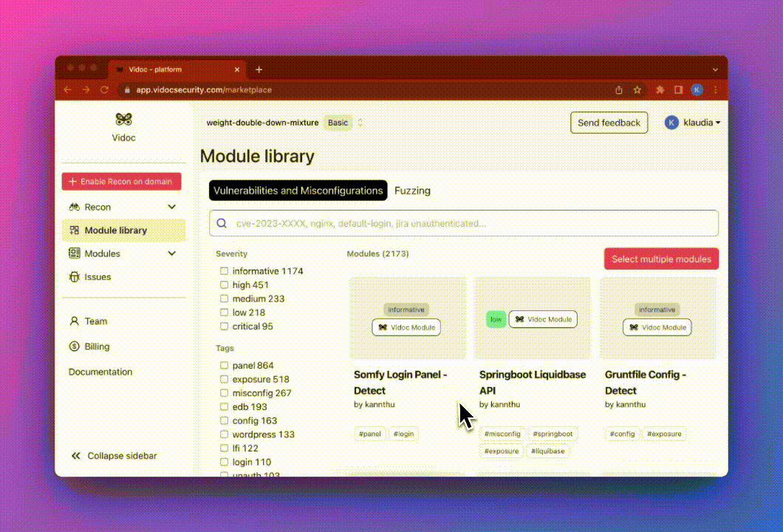Check the misconfig 267 tag filter
Screen dimensions: 783x532
pos(225,393)
